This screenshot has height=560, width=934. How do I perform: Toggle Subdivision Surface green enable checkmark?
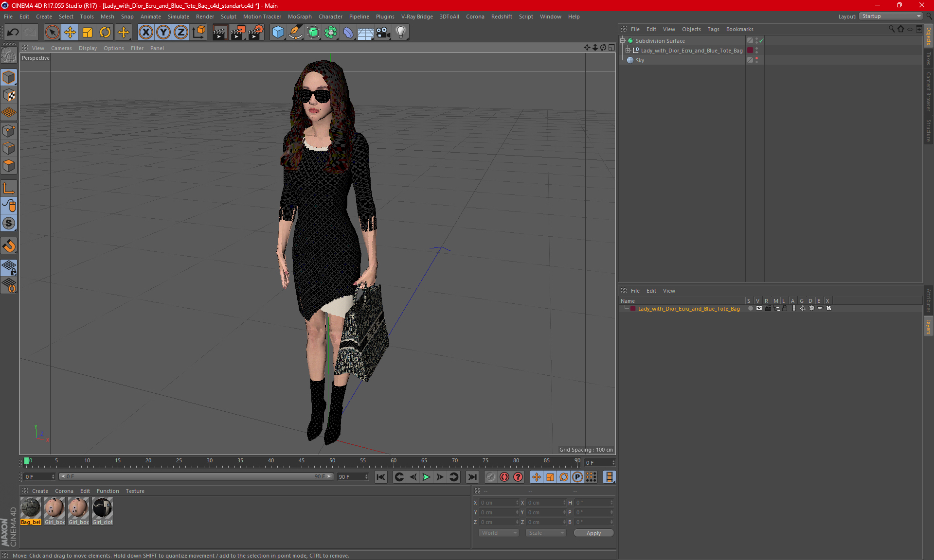pos(761,41)
